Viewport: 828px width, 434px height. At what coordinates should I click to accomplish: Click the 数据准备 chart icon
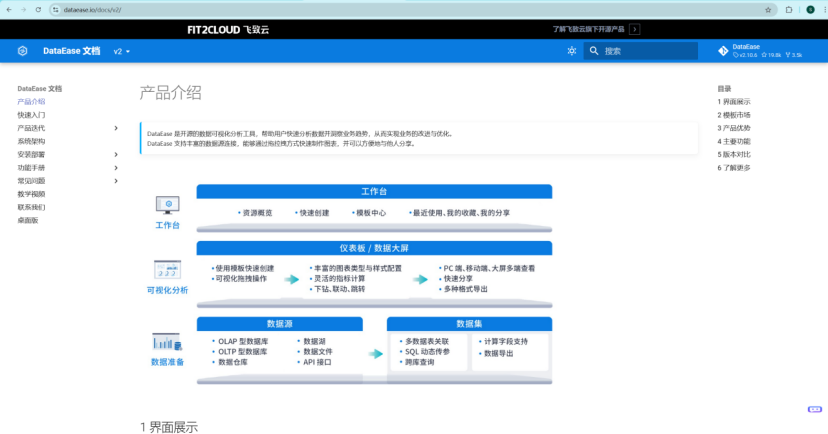coord(167,342)
